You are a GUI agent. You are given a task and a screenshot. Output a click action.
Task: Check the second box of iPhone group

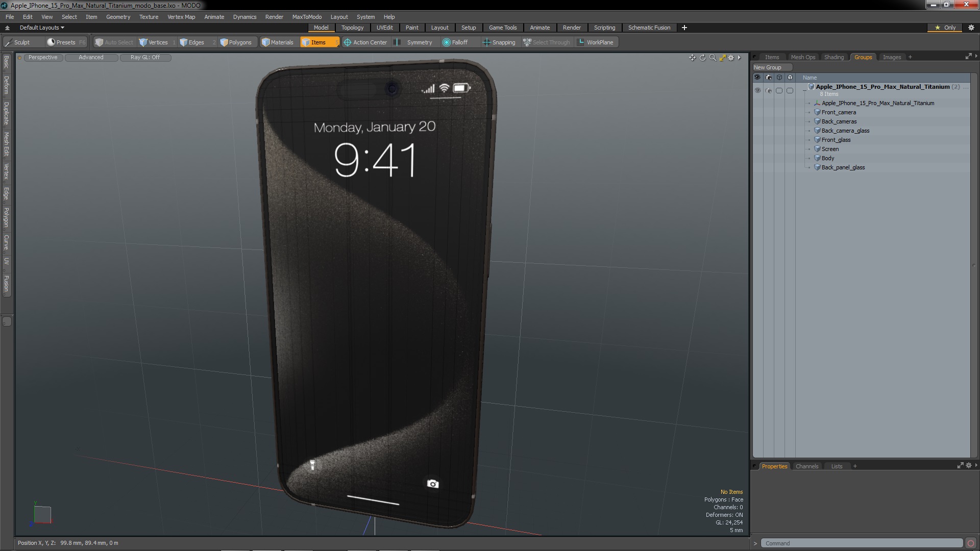(790, 91)
